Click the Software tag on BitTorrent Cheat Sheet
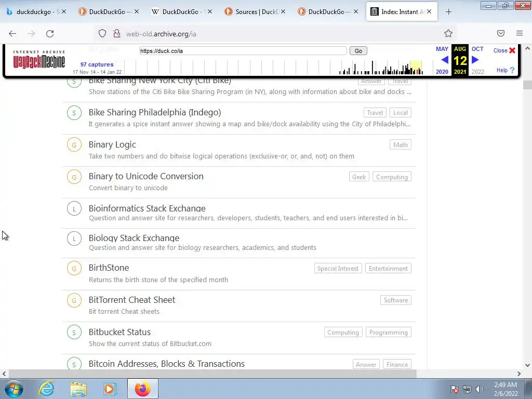This screenshot has height=399, width=532. [395, 300]
